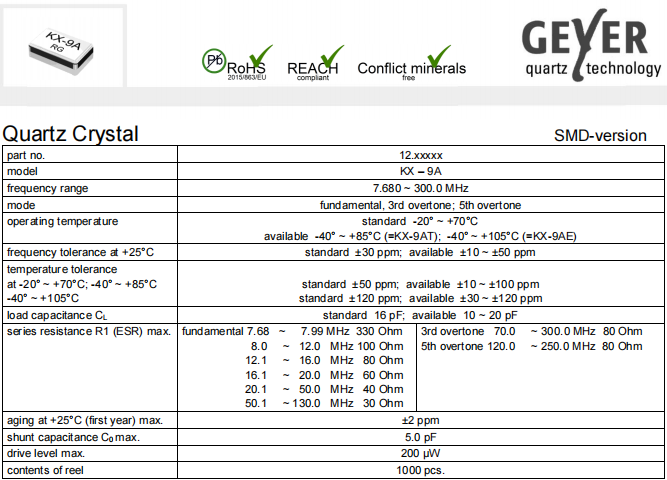The width and height of the screenshot is (667, 480).
Task: Click the '12.0 MHz 100 Ohm' ESR entry
Action: pos(351,346)
